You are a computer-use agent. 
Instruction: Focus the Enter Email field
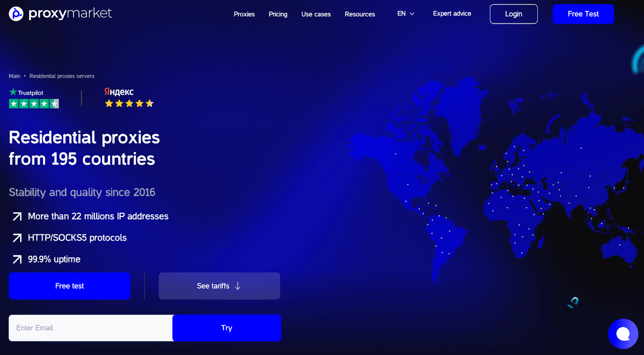[91, 328]
